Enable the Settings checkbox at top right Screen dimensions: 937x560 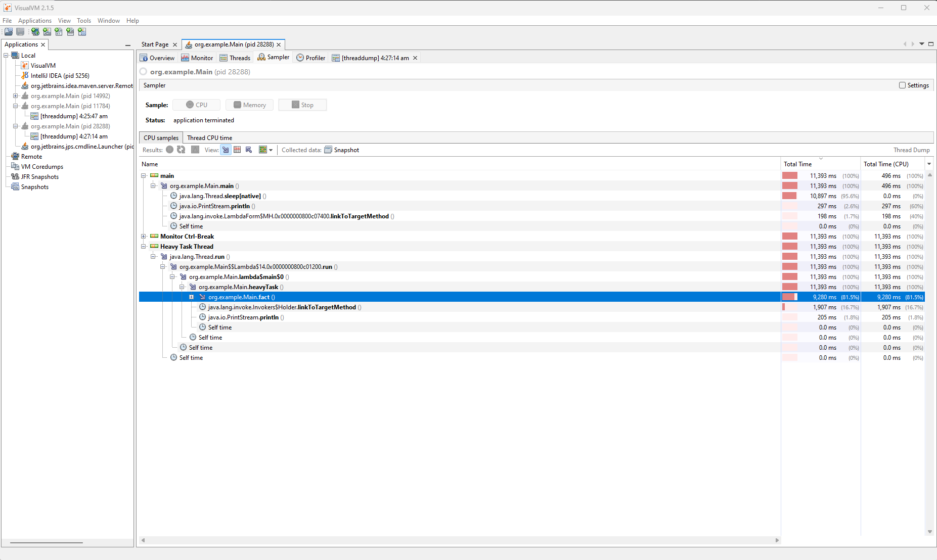(902, 85)
